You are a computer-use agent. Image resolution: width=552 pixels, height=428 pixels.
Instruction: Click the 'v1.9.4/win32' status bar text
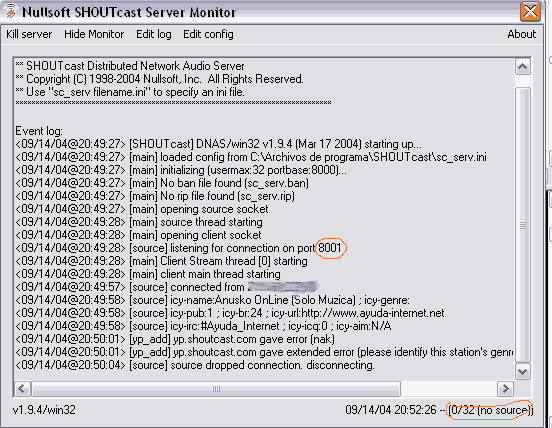pos(44,410)
